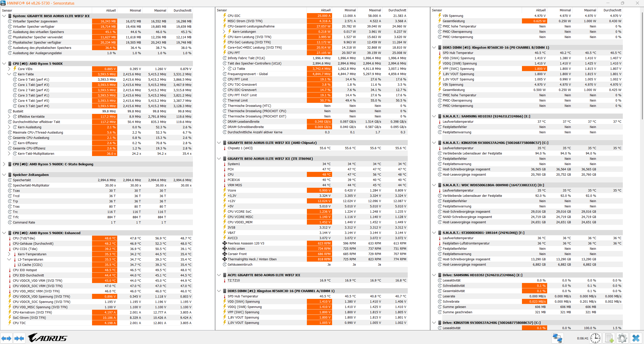Reset the elapsed time clock icon

pos(595,338)
